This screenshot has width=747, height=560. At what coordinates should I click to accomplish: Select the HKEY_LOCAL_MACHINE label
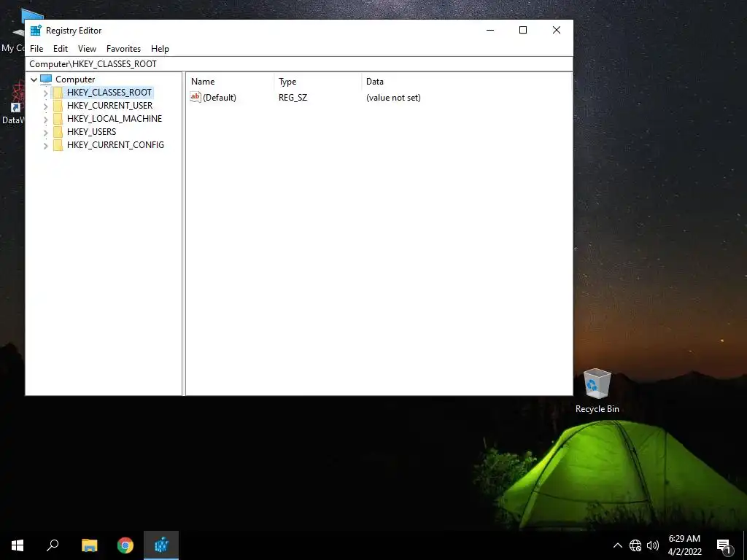point(115,119)
